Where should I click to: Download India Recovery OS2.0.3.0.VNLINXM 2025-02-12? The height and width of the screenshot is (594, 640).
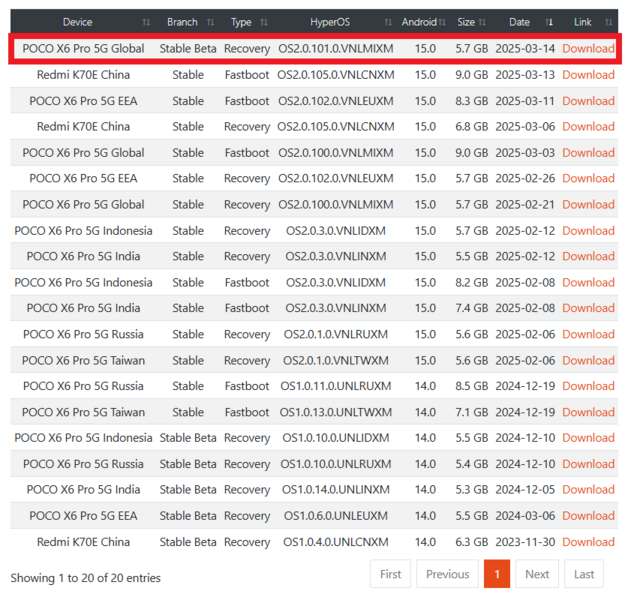click(x=588, y=256)
